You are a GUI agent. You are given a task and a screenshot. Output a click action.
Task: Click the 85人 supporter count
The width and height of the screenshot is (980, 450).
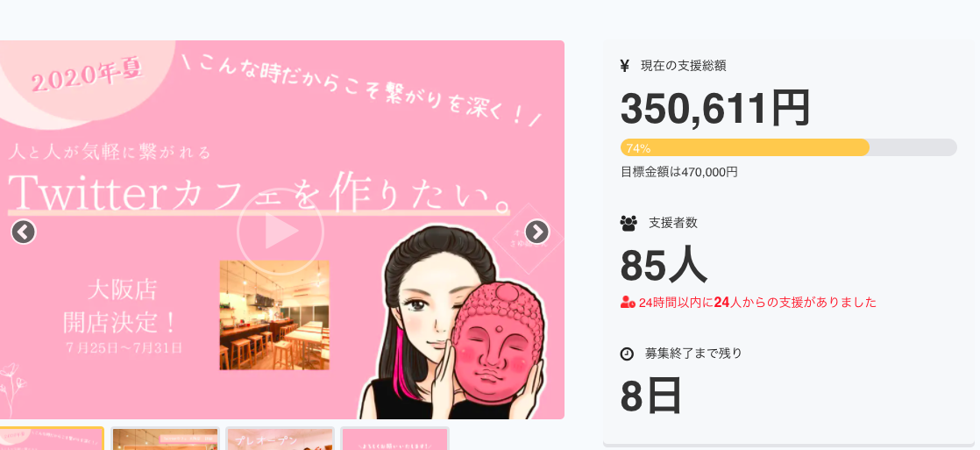[664, 266]
